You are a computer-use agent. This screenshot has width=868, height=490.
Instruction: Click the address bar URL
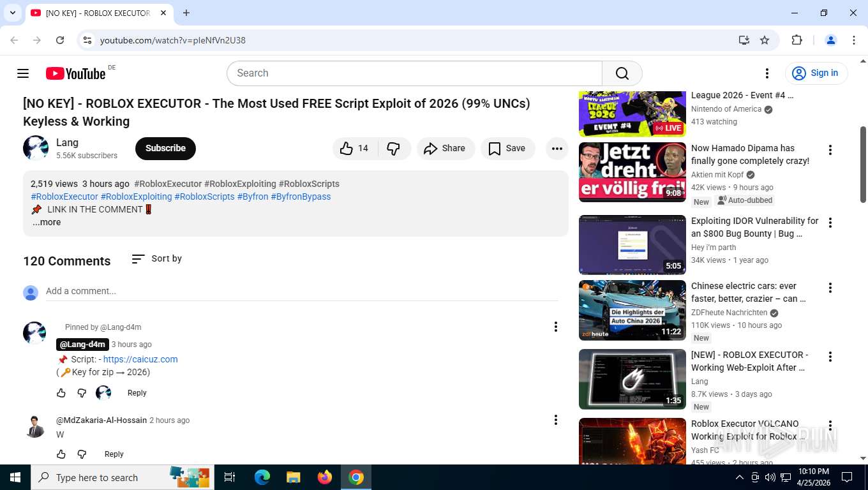pyautogui.click(x=173, y=40)
